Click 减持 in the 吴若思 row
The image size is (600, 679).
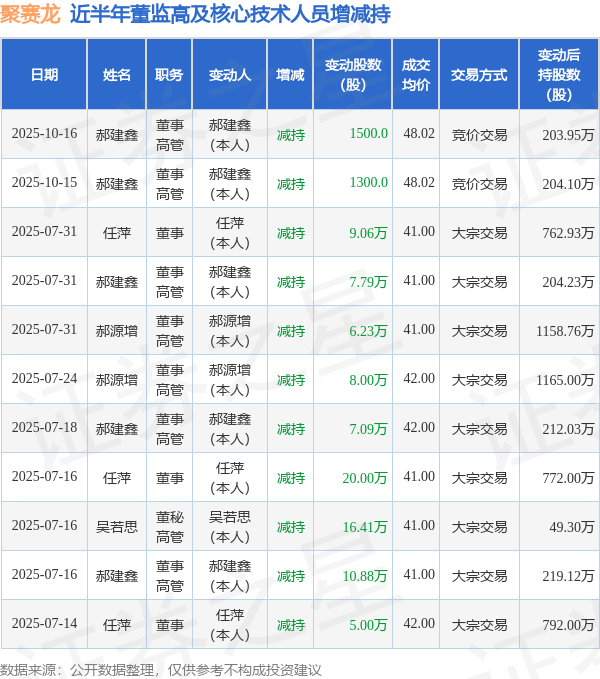(290, 527)
